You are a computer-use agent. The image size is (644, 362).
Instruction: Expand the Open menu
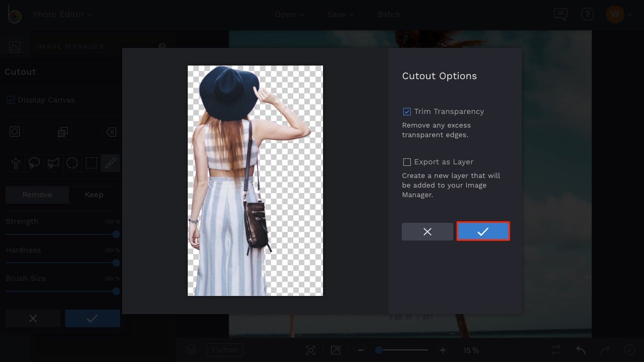[288, 14]
